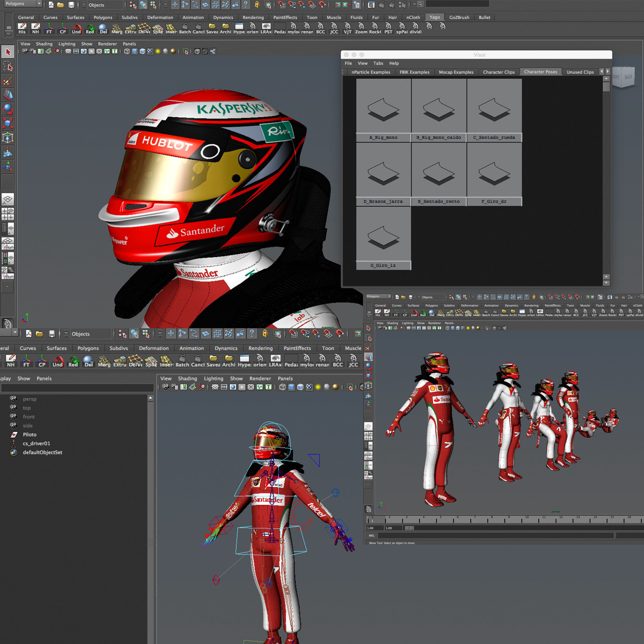This screenshot has width=644, height=644.
Task: Choose the Lasso select tool in the top-left toolbox
Action: [x=8, y=66]
